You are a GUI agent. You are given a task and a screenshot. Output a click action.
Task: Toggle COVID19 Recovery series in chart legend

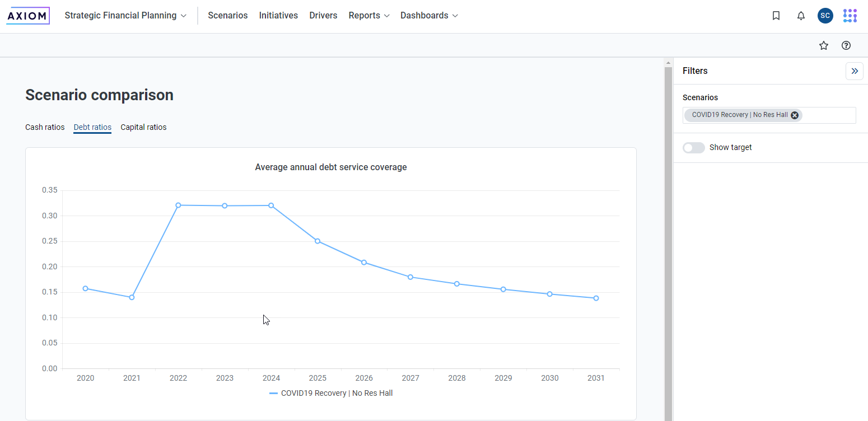tap(331, 393)
